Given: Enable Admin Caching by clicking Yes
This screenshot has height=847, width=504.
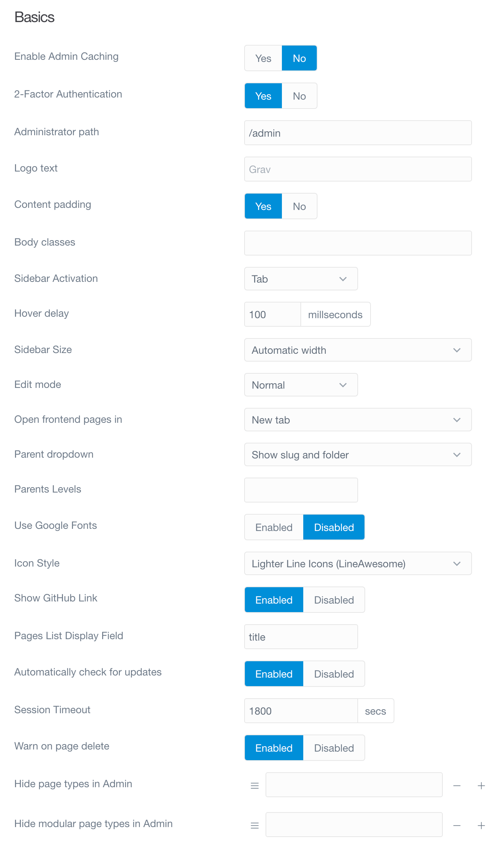Looking at the screenshot, I should point(263,58).
